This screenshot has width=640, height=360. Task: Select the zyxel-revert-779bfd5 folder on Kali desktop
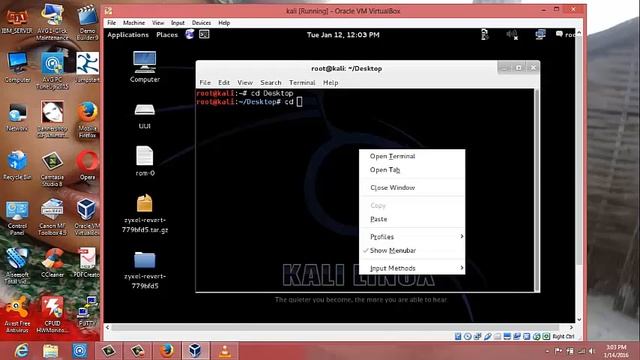pyautogui.click(x=144, y=270)
